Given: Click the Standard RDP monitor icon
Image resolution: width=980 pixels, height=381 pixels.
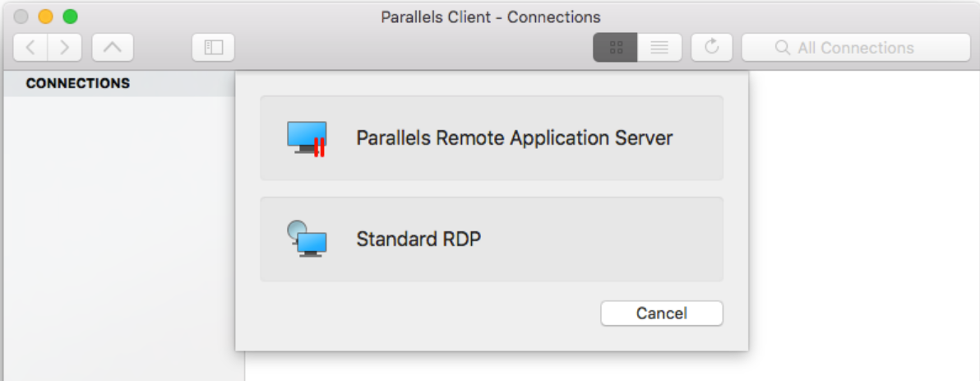Looking at the screenshot, I should [x=307, y=239].
